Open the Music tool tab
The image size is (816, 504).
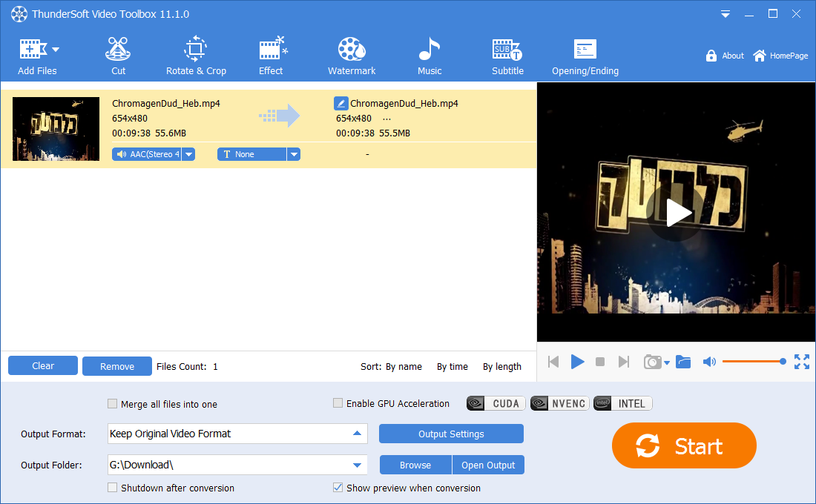click(x=430, y=56)
